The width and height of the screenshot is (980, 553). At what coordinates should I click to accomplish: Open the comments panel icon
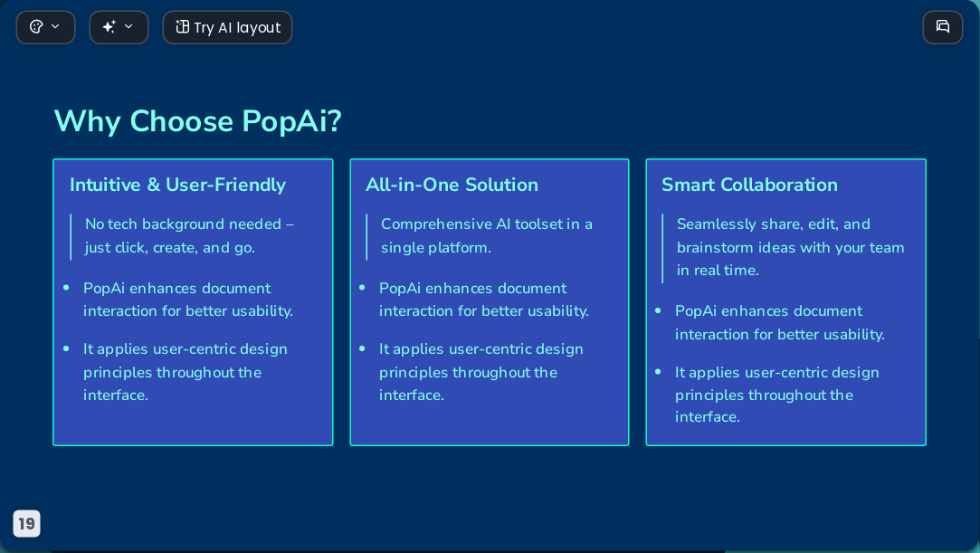tap(943, 27)
